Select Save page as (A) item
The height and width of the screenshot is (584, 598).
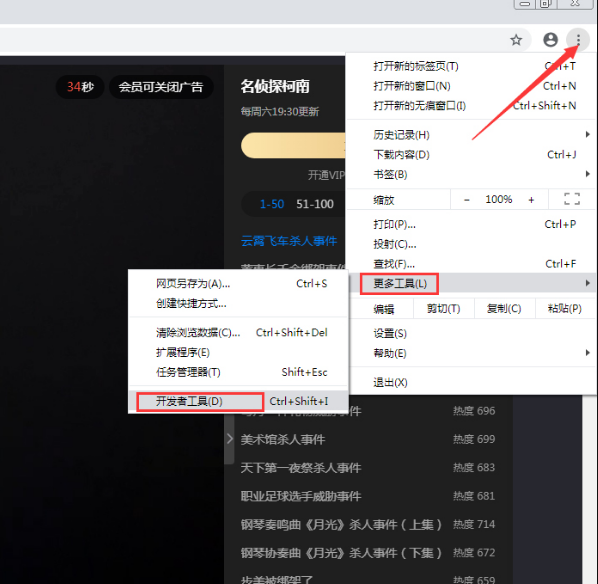click(x=238, y=284)
